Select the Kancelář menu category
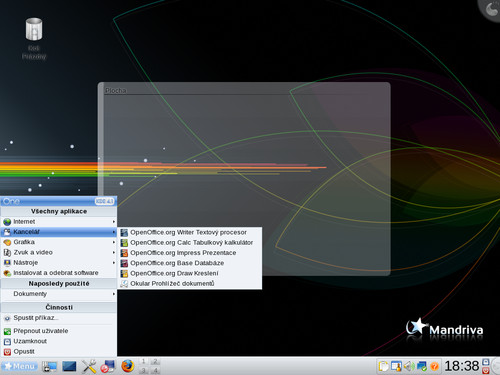This screenshot has width=500, height=375. [59, 232]
